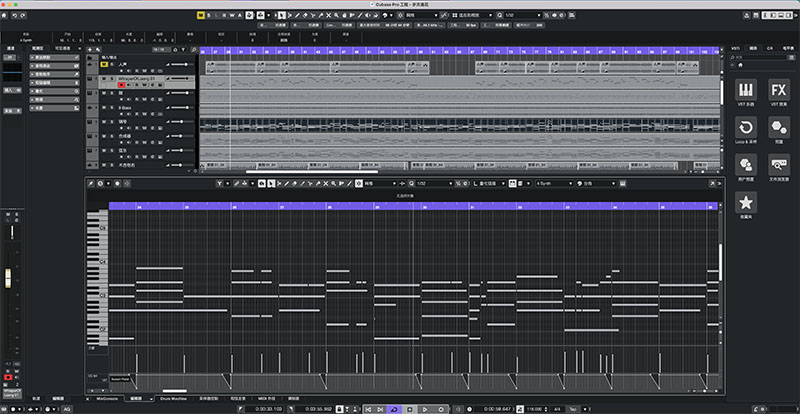Switch to the Drum Machine lower zone tab
This screenshot has height=414, width=800.
tap(173, 398)
